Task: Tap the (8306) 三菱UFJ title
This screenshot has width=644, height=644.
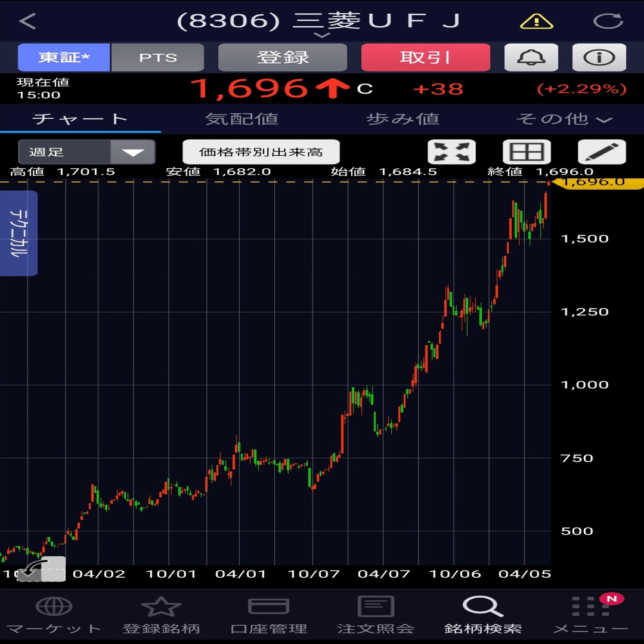Action: pos(318,20)
